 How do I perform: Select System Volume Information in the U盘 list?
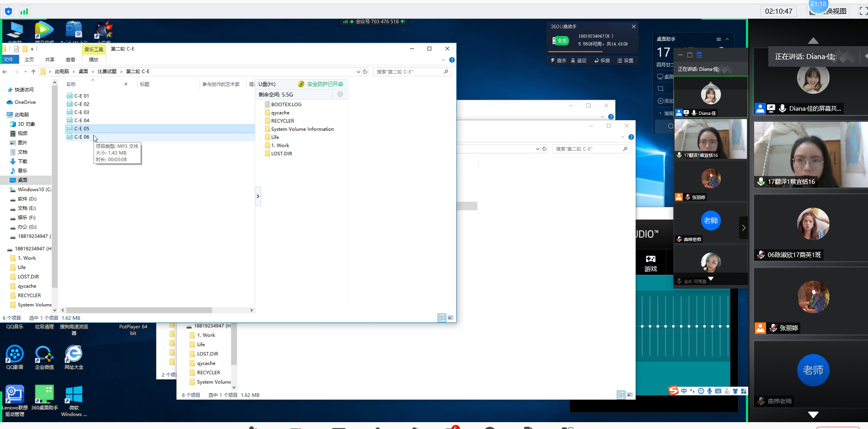(302, 129)
